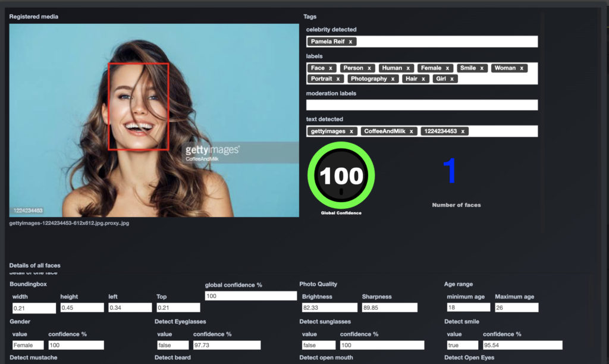The width and height of the screenshot is (609, 364).
Task: Click the Boundingbox width field
Action: click(x=34, y=308)
